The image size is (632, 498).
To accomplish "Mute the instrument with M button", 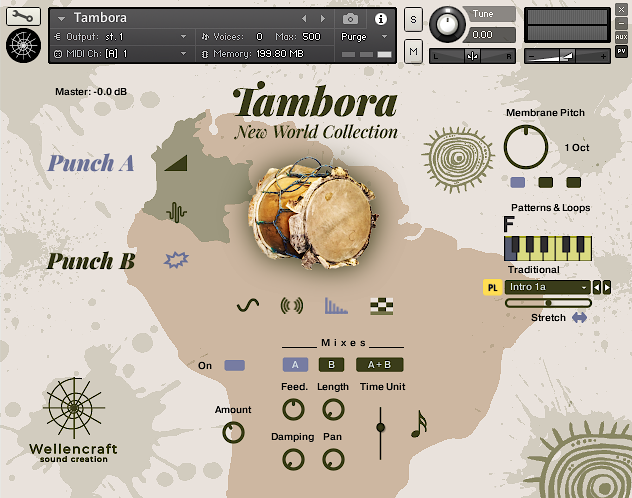I will (413, 51).
